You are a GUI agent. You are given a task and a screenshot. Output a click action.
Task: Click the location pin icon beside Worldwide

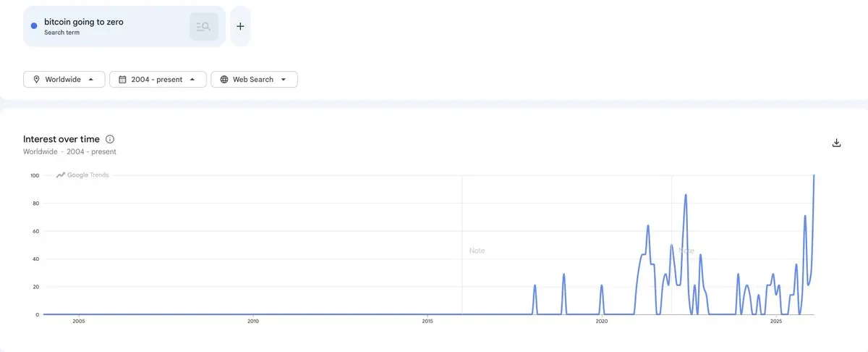[x=36, y=80]
